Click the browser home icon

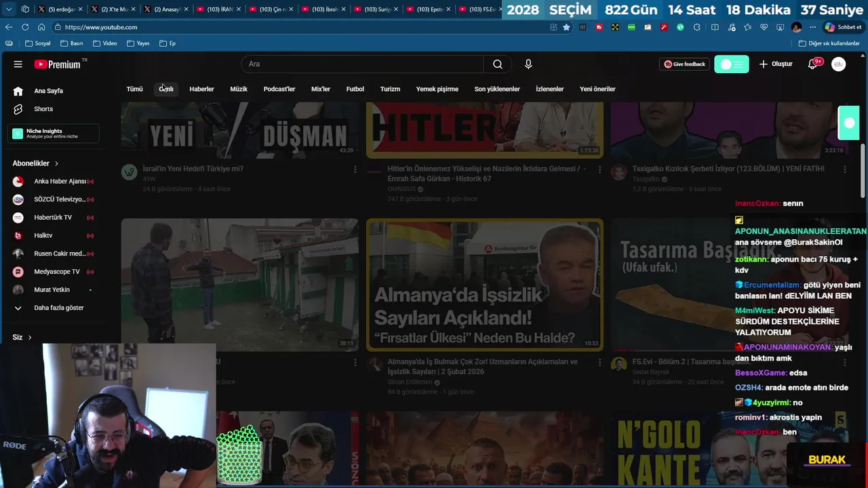tap(41, 27)
